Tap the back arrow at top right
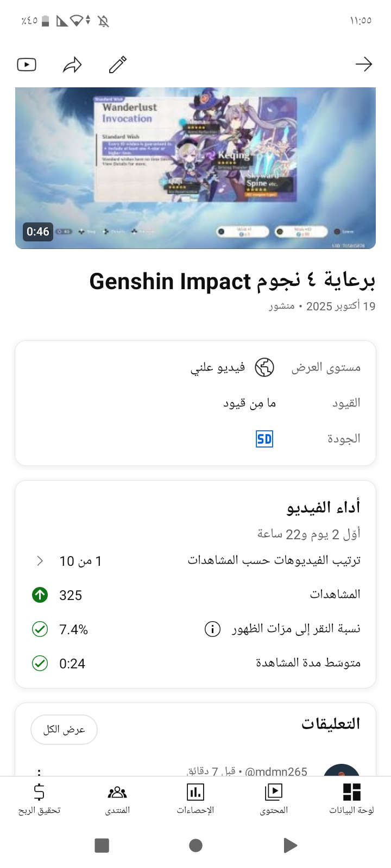 click(363, 65)
